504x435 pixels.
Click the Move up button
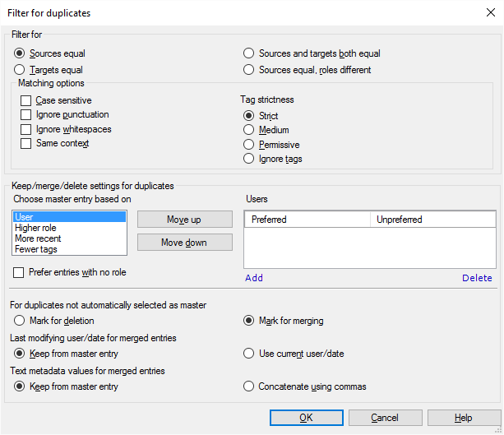[184, 220]
